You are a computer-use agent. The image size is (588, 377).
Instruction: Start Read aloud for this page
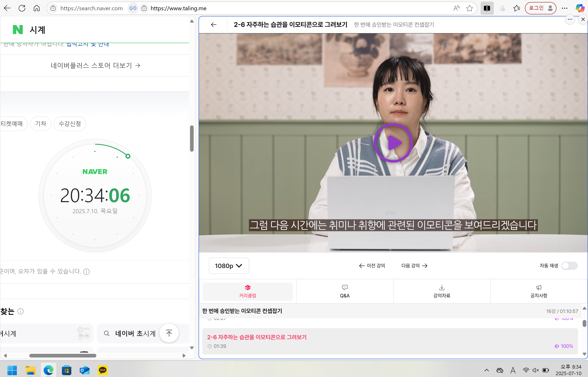(x=456, y=8)
